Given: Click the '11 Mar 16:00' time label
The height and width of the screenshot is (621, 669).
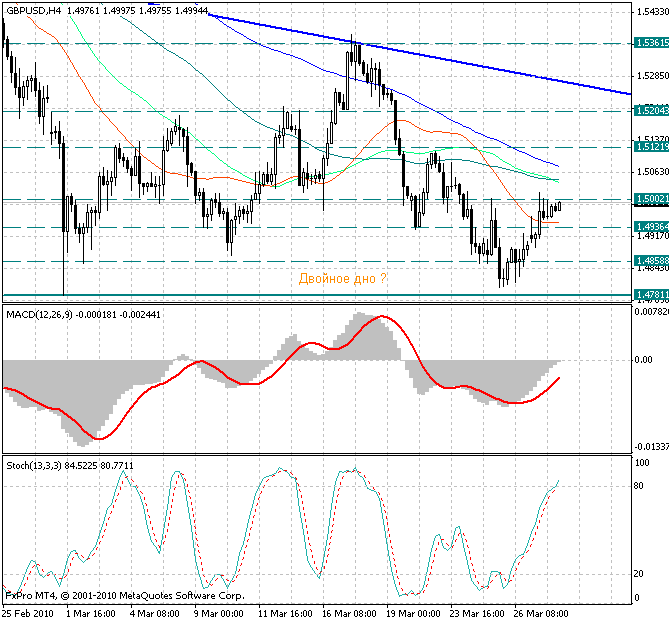Looking at the screenshot, I should pyautogui.click(x=285, y=614).
